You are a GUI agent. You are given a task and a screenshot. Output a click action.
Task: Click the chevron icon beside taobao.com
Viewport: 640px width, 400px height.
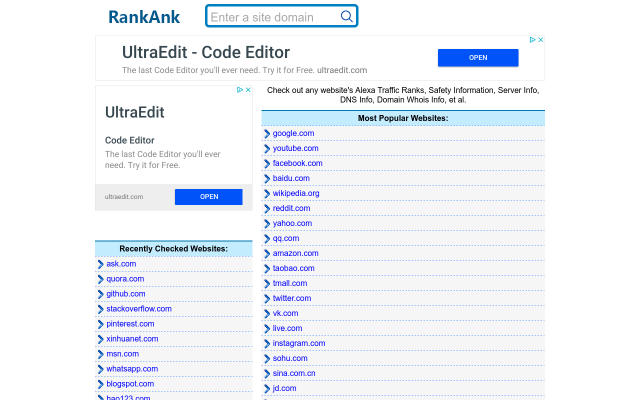[267, 269]
